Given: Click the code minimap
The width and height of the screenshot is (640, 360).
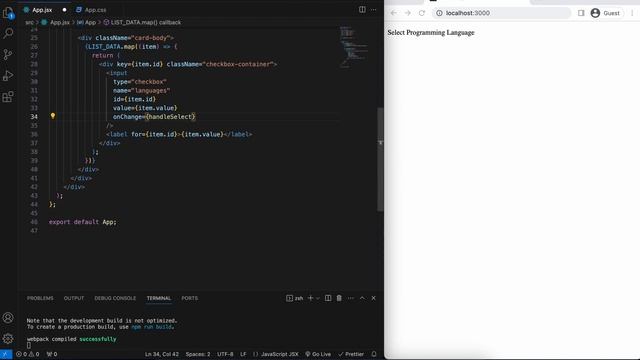Looking at the screenshot, I should [x=353, y=47].
